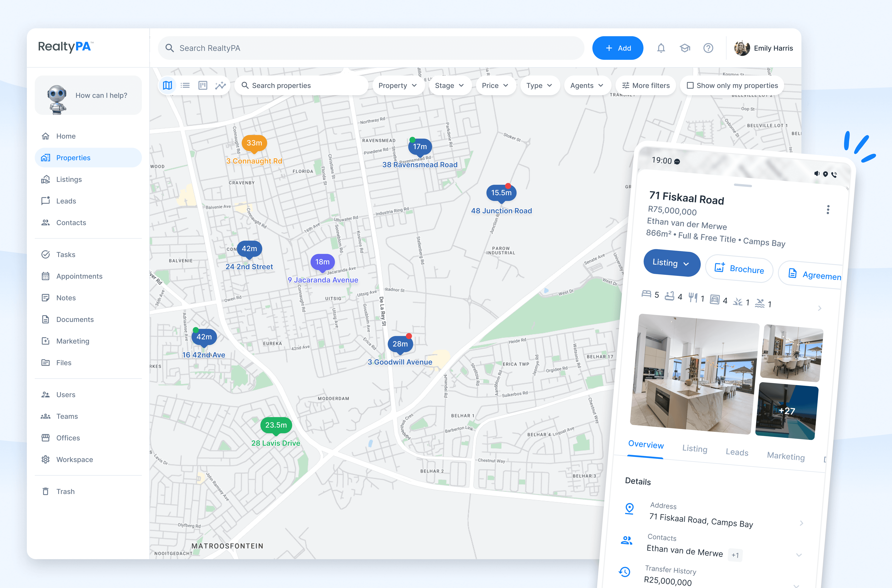Click the Search properties field
The width and height of the screenshot is (892, 588).
pos(301,85)
